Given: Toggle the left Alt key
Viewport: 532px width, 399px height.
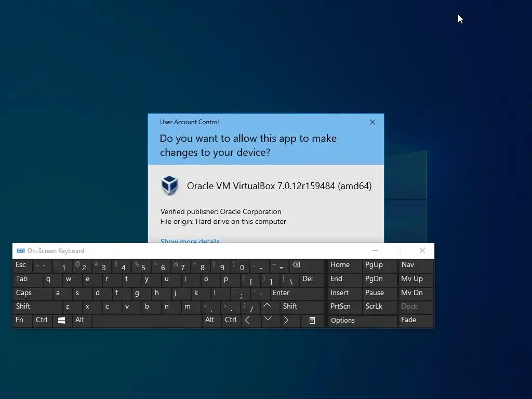Looking at the screenshot, I should click(82, 321).
